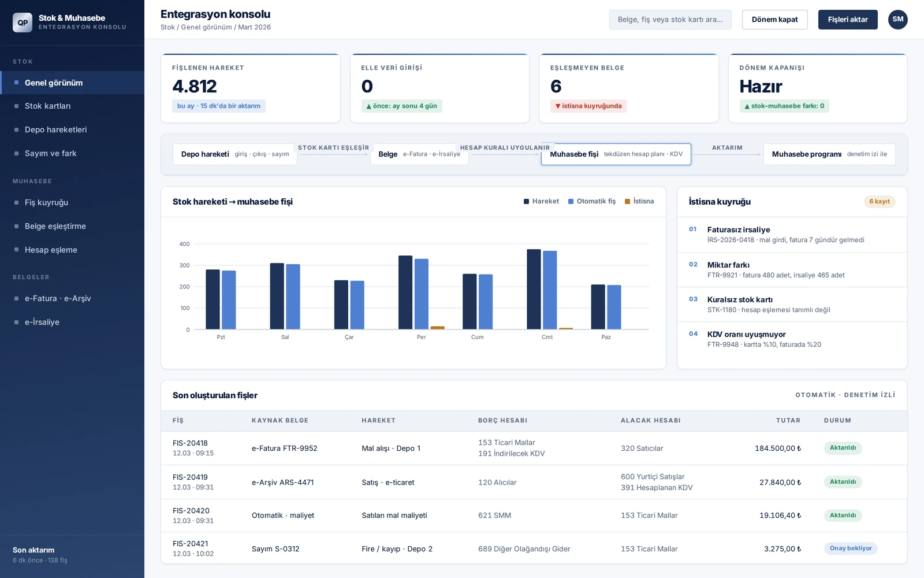
Task: Toggle the İstisna legend item
Action: tap(639, 202)
